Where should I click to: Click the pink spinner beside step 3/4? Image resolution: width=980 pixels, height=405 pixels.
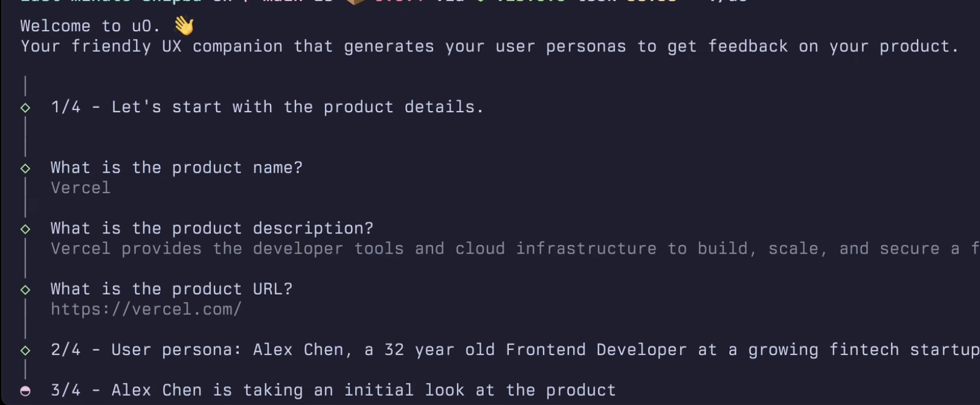coord(26,391)
